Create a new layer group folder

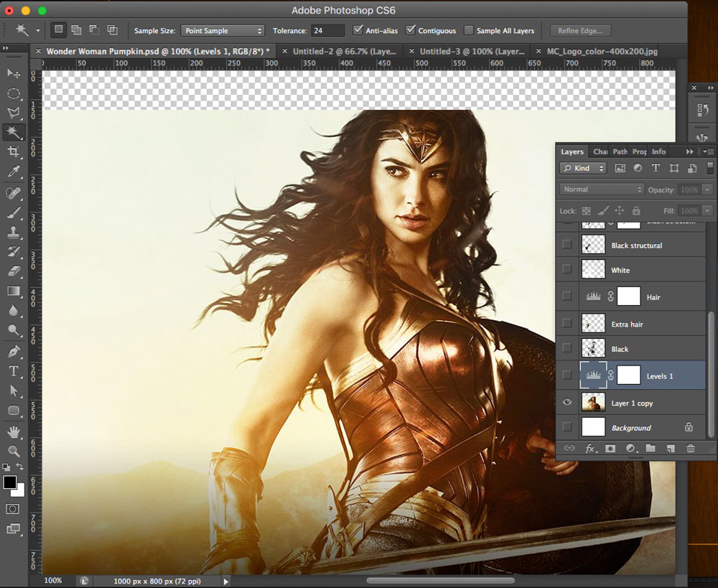coord(651,448)
